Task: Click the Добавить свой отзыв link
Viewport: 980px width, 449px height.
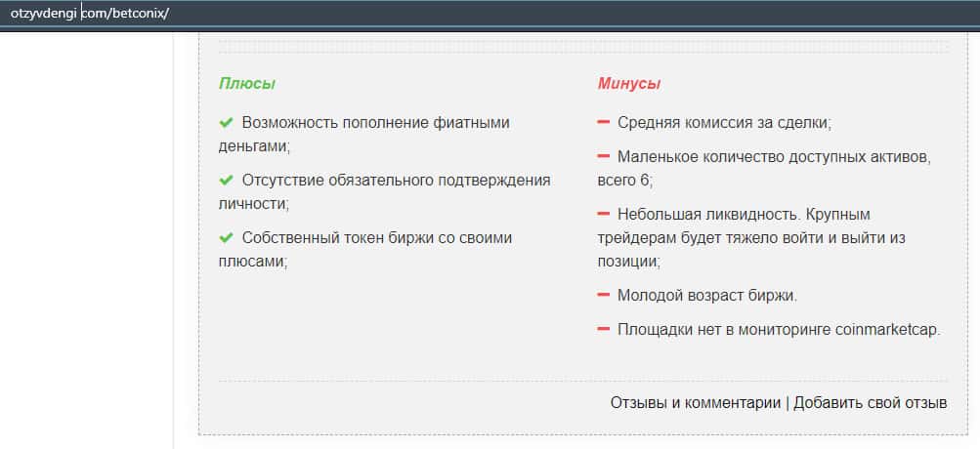Action: point(871,403)
